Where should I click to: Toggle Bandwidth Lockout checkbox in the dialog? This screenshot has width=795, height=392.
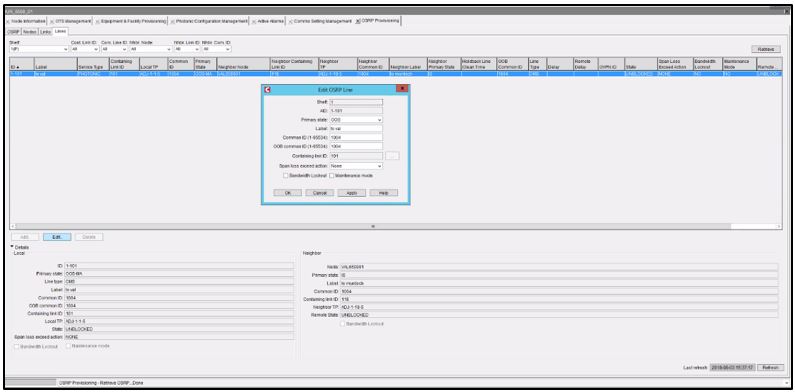(x=286, y=175)
